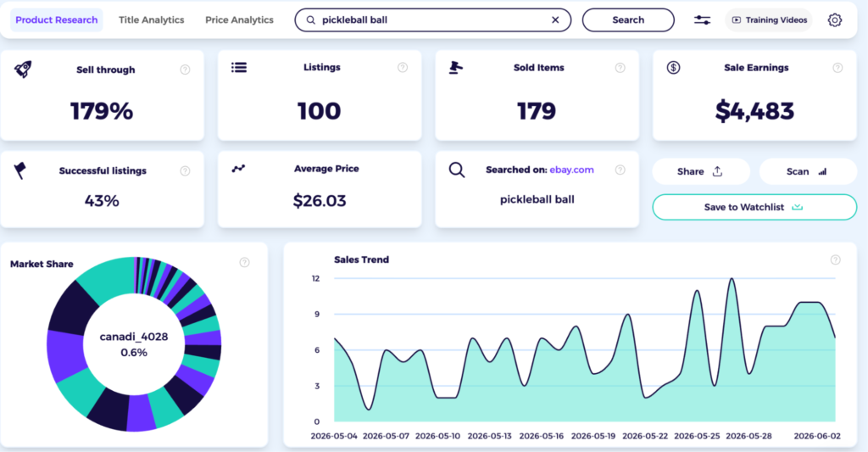Click the $26.03 average price value
This screenshot has height=452, width=868.
[x=320, y=200]
